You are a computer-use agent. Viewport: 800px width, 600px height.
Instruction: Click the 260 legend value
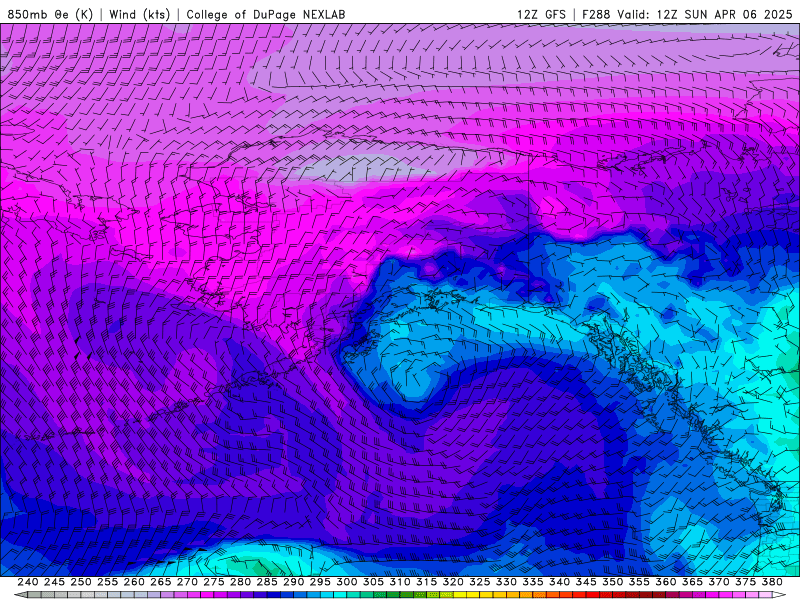point(134,582)
